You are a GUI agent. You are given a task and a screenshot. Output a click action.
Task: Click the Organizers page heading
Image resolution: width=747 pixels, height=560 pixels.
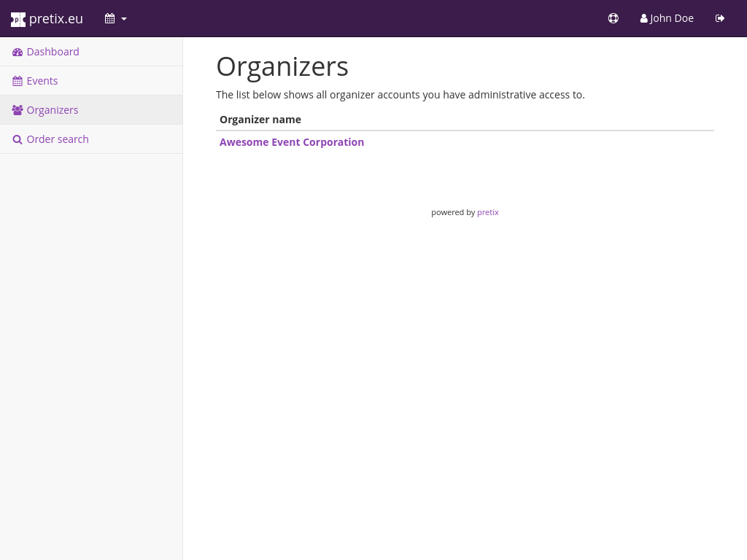(x=282, y=66)
